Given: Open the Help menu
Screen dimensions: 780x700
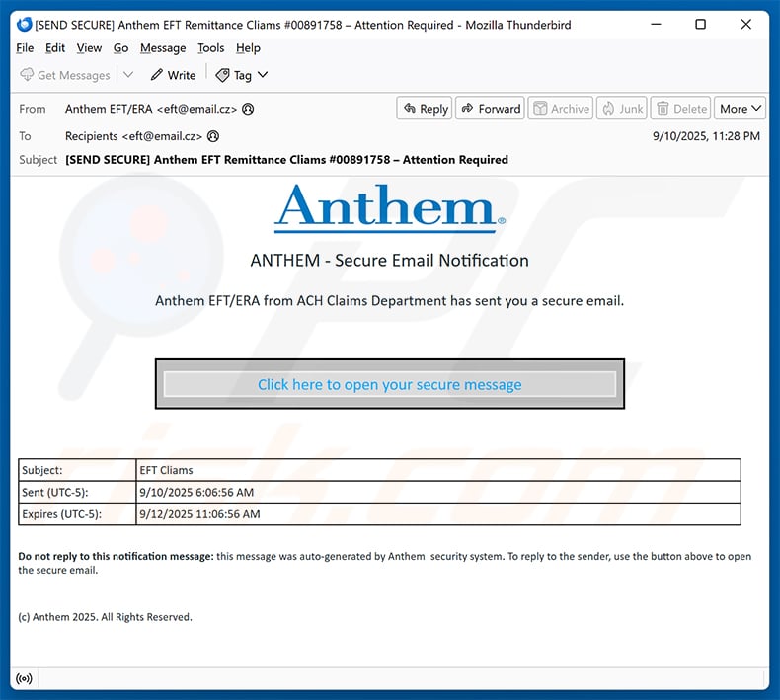Looking at the screenshot, I should pos(248,48).
